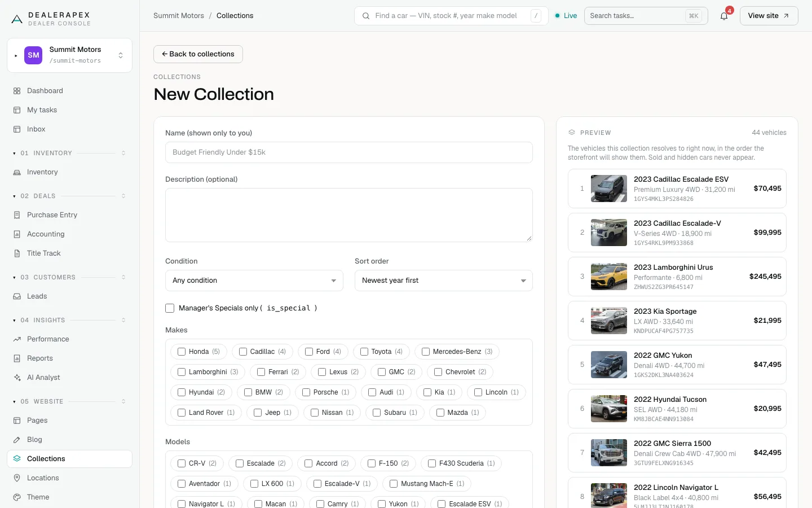The width and height of the screenshot is (812, 508).
Task: Open the Sort order dropdown
Action: tap(444, 281)
